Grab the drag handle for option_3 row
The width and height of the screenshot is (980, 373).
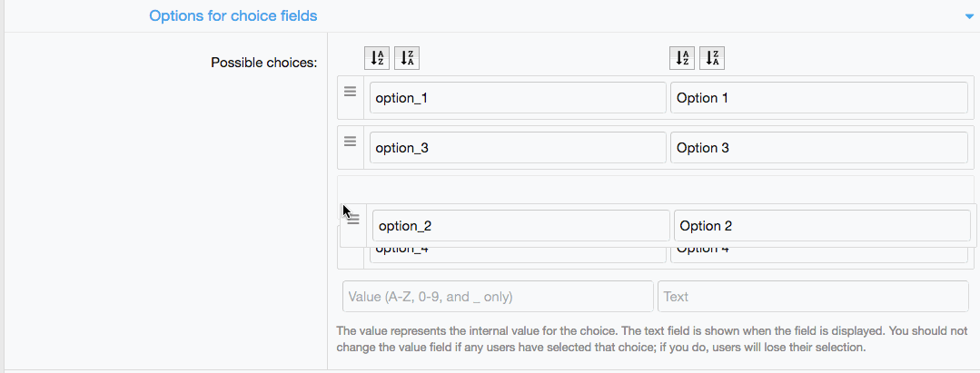350,142
